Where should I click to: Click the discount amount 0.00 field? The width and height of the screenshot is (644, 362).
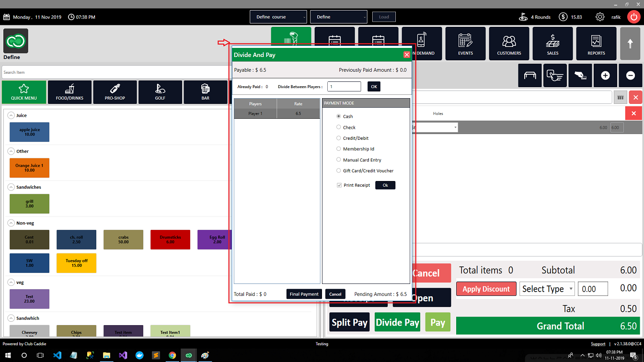pyautogui.click(x=593, y=289)
